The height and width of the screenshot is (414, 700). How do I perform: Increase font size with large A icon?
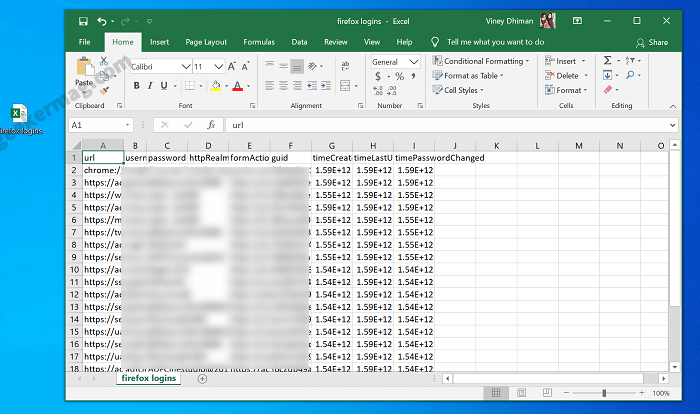tap(232, 67)
